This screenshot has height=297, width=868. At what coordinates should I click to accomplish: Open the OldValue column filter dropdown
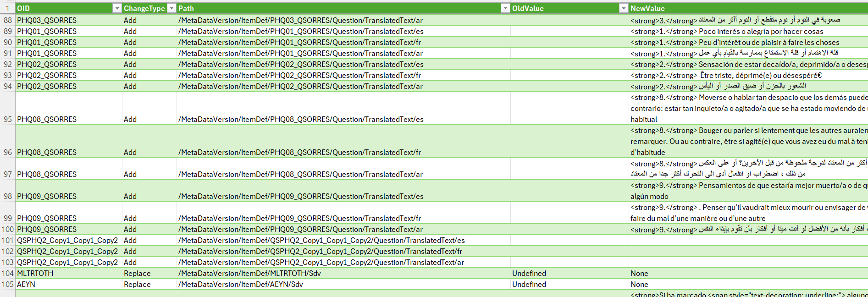[623, 8]
